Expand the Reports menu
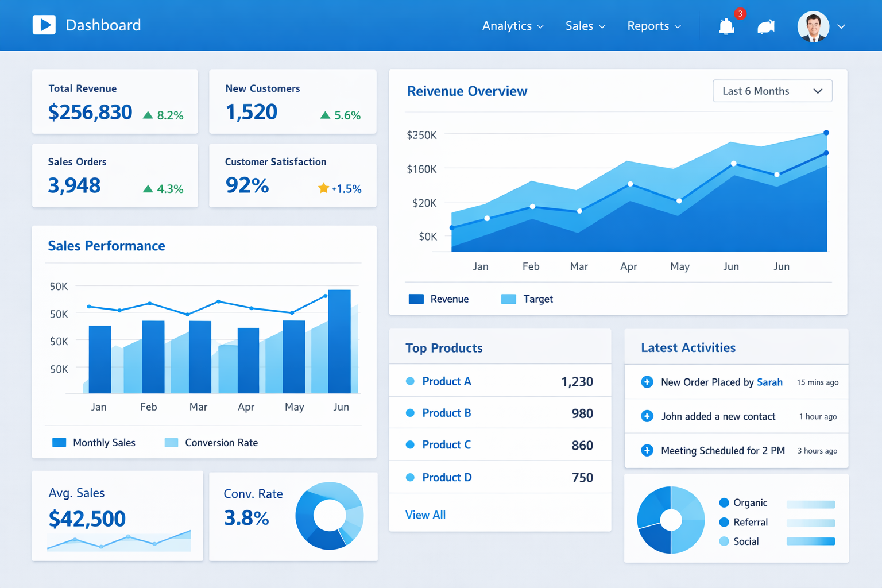The image size is (882, 588). (x=653, y=26)
